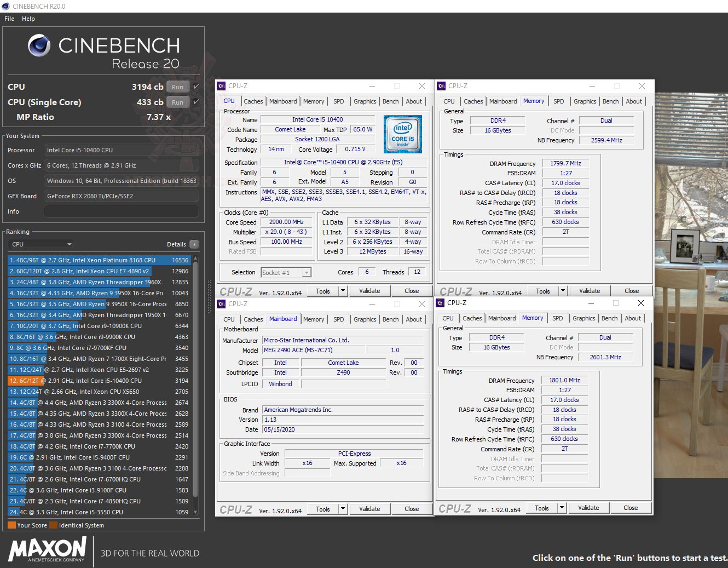Click the Identical System legend swatch
This screenshot has height=568, width=728.
click(x=53, y=525)
